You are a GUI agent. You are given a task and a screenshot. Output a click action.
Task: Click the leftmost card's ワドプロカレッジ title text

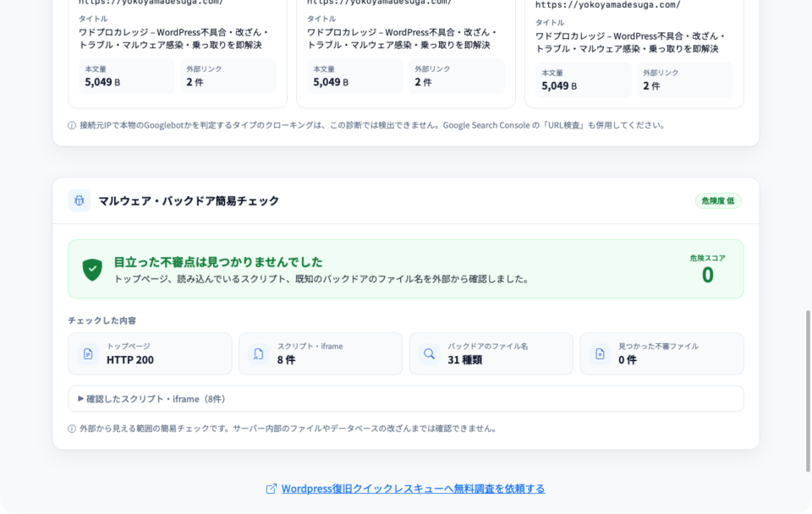pyautogui.click(x=173, y=38)
